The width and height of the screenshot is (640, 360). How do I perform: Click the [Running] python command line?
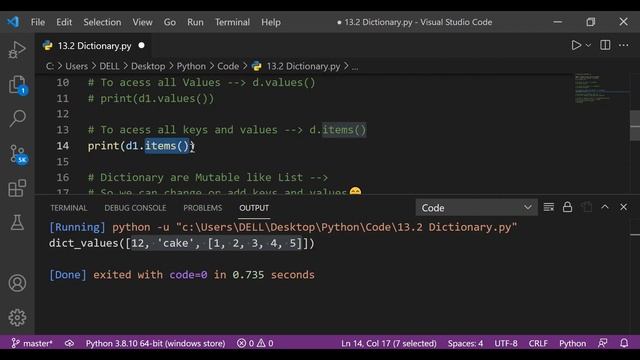click(x=283, y=227)
